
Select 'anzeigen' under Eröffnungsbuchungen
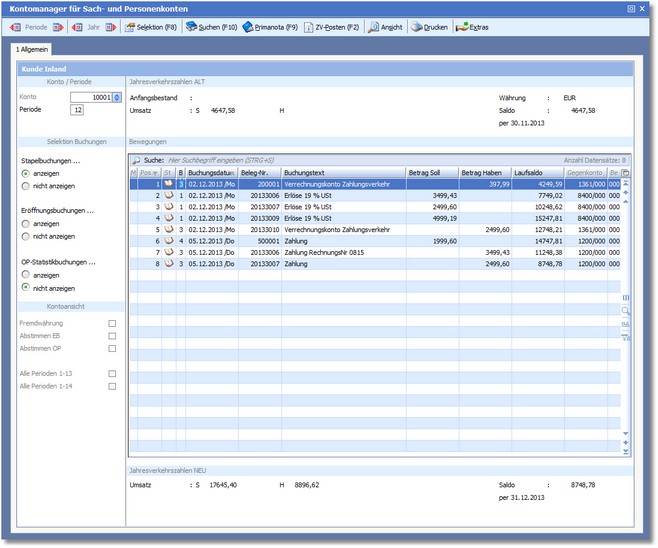(x=25, y=224)
